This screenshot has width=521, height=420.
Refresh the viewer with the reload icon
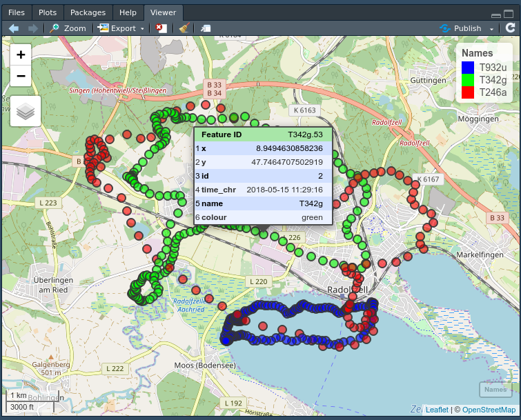[510, 28]
